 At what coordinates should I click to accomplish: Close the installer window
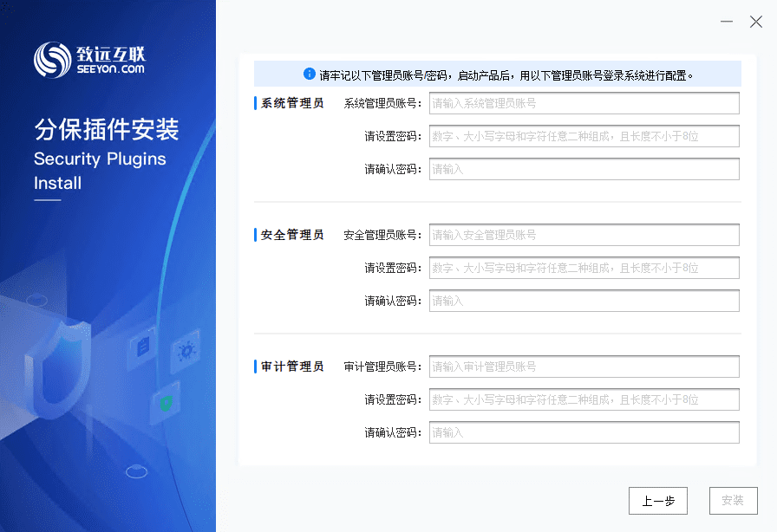tap(755, 22)
